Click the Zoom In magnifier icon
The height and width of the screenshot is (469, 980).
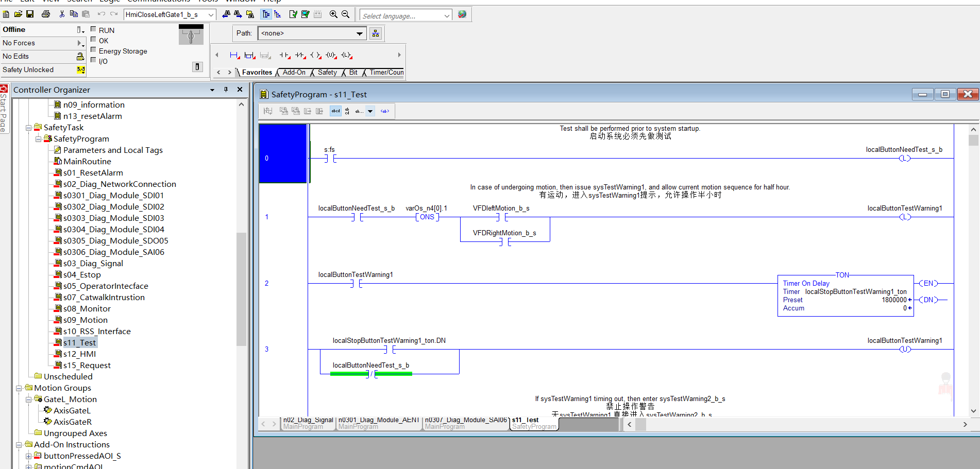(x=333, y=14)
